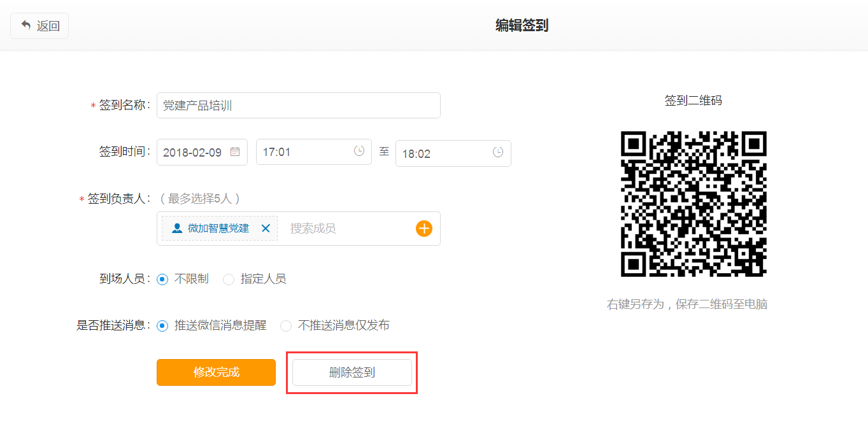868x424 pixels.
Task: Open the start time field showing 17:01
Action: (x=314, y=152)
